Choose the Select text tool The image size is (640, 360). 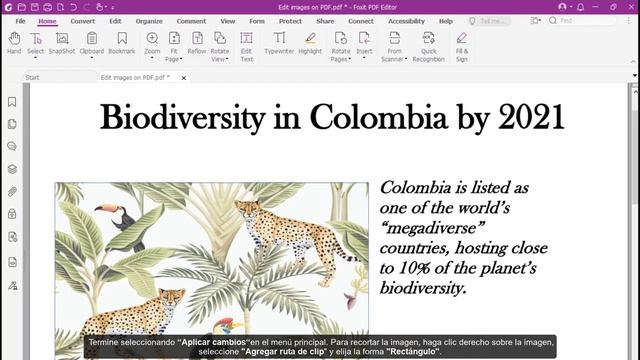point(36,43)
